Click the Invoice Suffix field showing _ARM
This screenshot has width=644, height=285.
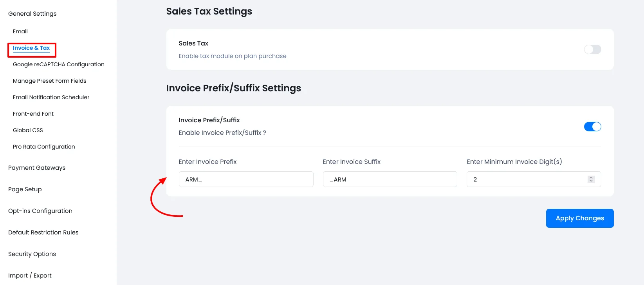pos(390,179)
